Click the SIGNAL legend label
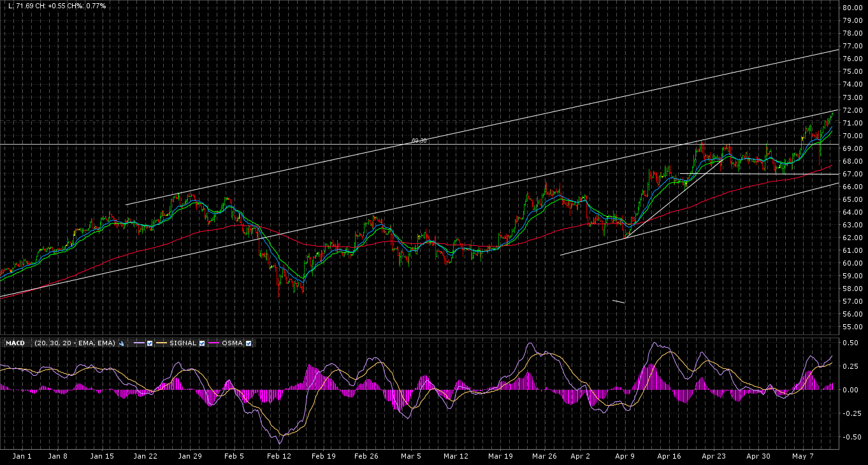 tap(183, 343)
